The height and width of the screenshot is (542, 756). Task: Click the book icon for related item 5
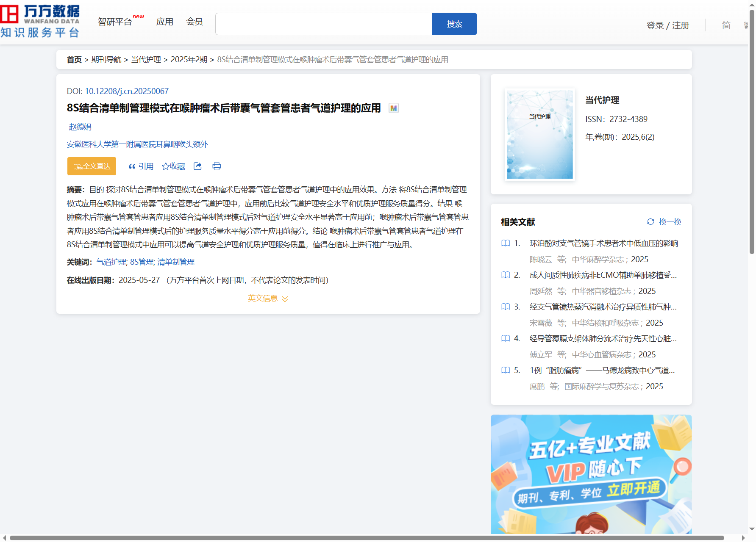[506, 370]
